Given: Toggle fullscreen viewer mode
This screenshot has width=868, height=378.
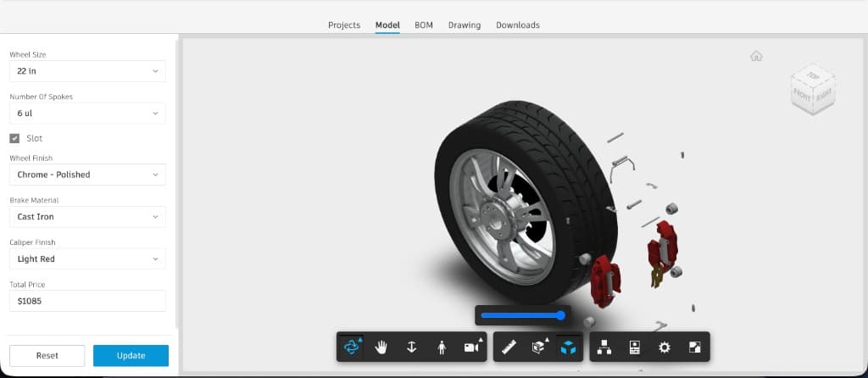Looking at the screenshot, I should click(694, 347).
